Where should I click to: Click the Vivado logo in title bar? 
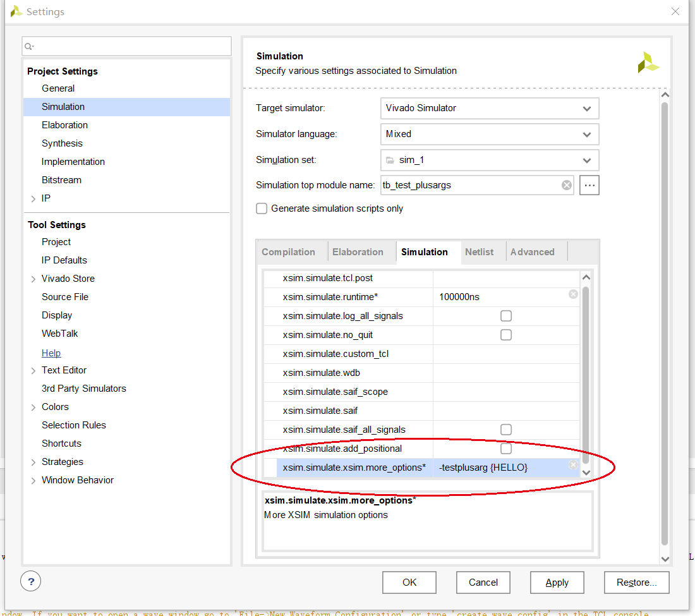16,11
